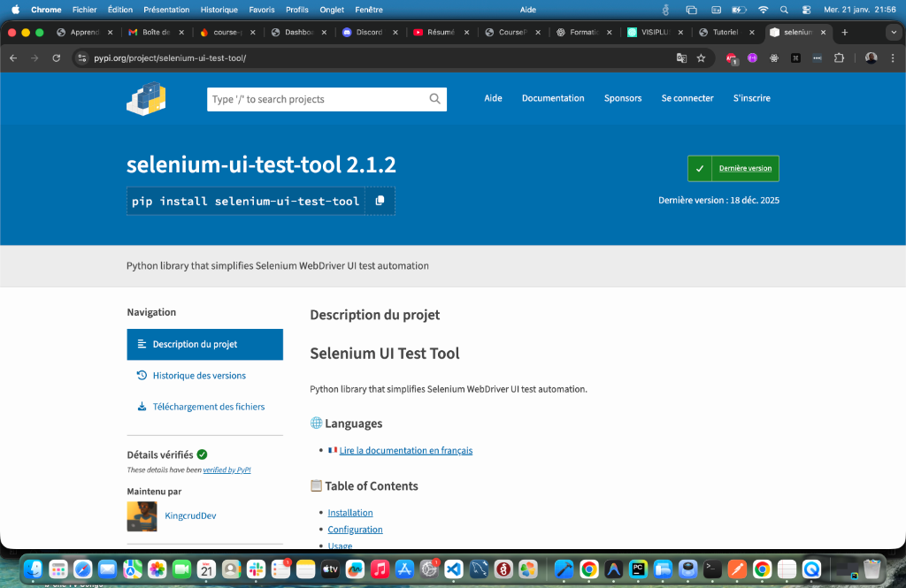This screenshot has width=906, height=588.
Task: Copy the pip install command with clipboard icon
Action: coord(380,201)
